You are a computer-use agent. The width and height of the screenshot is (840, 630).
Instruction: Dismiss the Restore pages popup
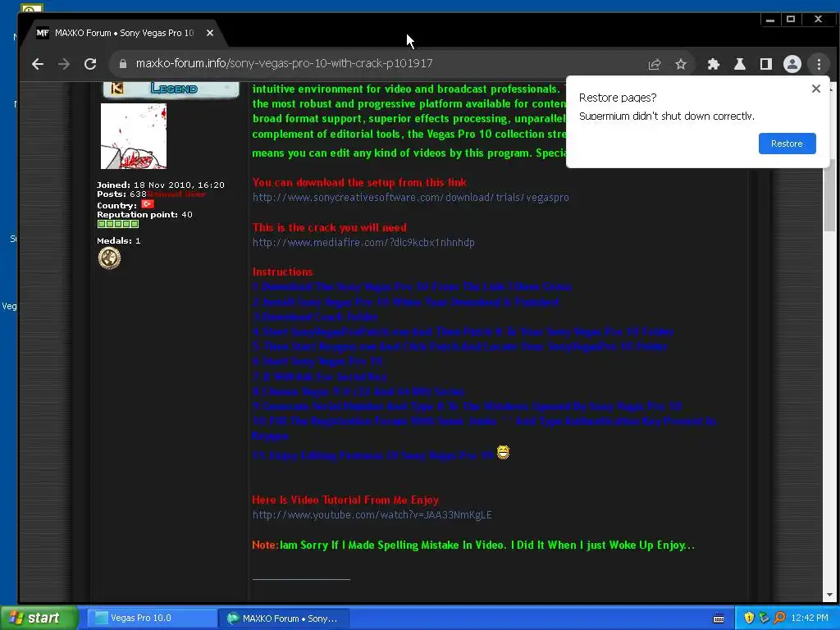(x=815, y=89)
